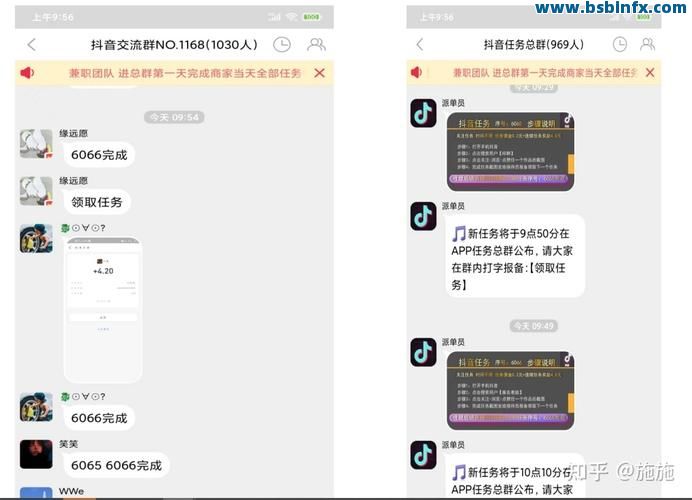Open the +4.20 screenshot image message
The width and height of the screenshot is (692, 500).
[102, 310]
